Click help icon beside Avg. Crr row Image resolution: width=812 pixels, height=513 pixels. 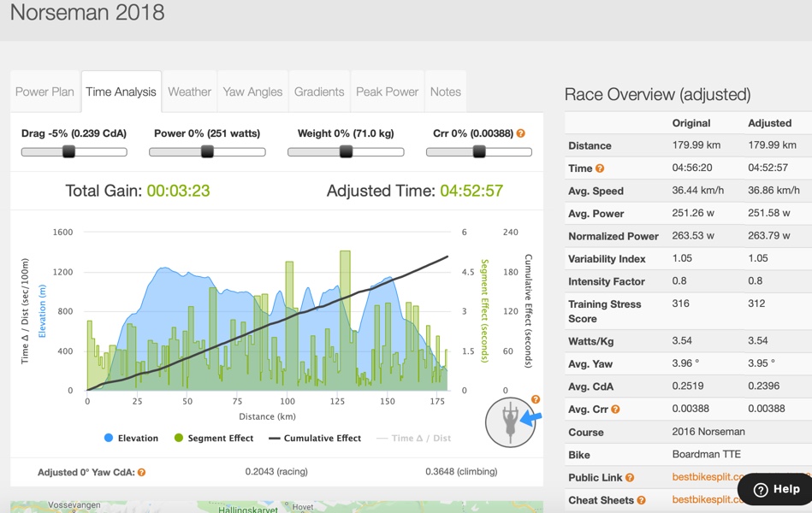point(615,410)
